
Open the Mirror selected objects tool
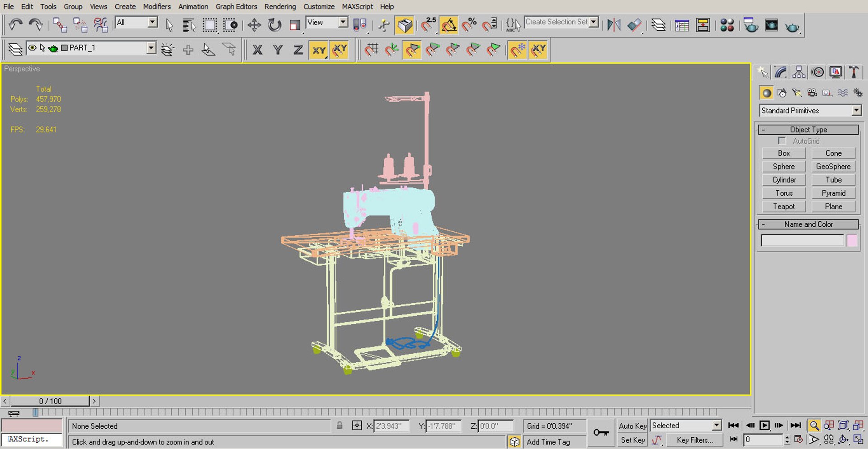(613, 25)
